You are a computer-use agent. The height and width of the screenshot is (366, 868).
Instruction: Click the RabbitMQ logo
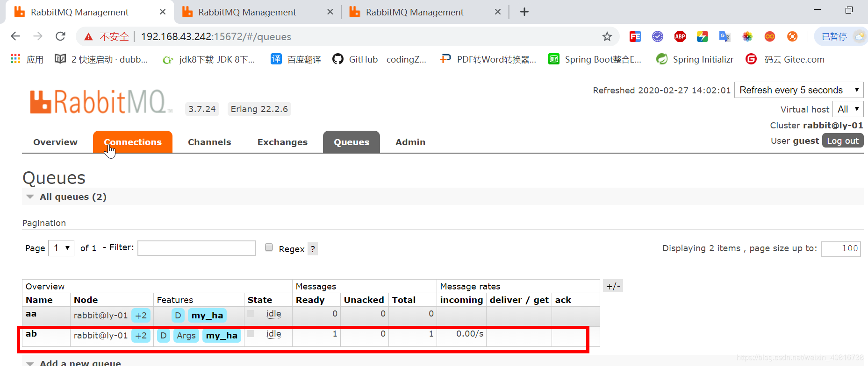101,102
